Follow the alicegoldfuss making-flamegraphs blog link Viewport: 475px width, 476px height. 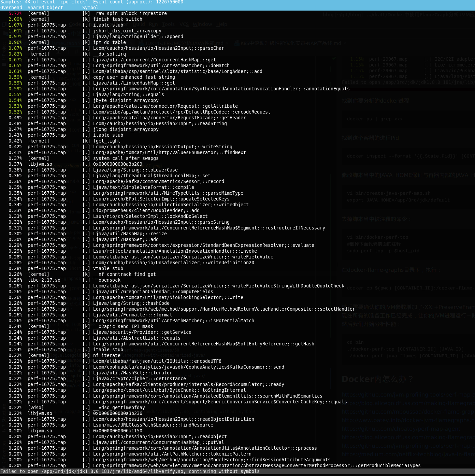[x=403, y=403]
